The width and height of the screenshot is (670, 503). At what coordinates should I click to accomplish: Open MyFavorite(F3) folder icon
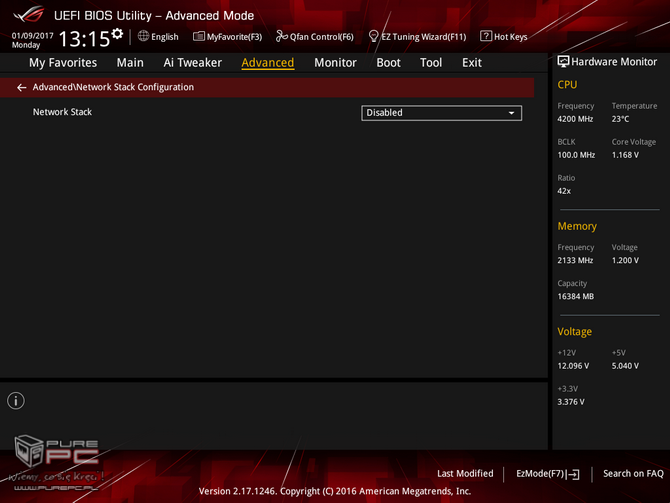(x=198, y=36)
